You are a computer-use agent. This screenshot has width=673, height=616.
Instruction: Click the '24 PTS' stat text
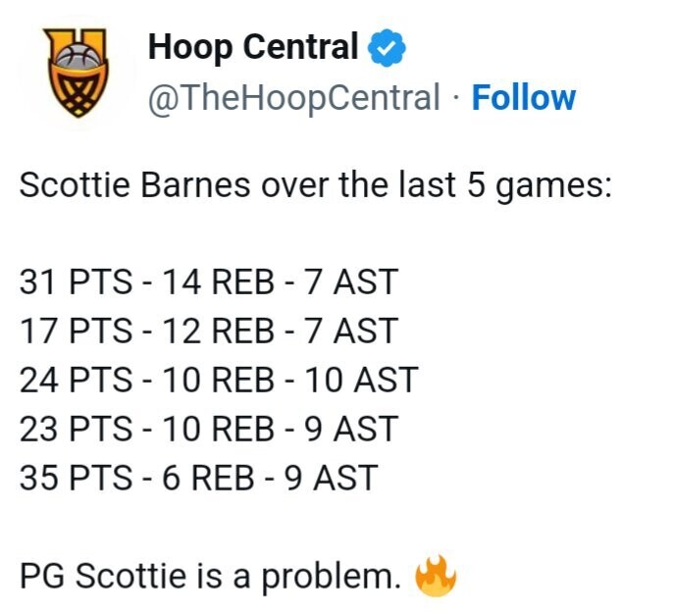tap(76, 380)
